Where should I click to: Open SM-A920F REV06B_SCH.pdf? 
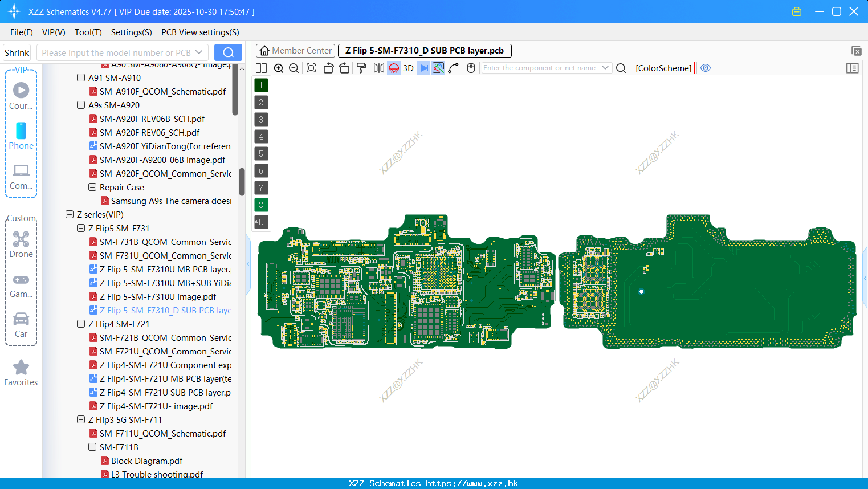152,119
